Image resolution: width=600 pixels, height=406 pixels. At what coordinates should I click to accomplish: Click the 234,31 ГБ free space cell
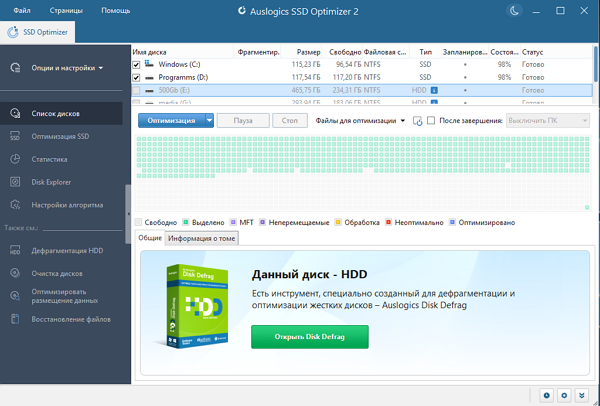tap(347, 91)
